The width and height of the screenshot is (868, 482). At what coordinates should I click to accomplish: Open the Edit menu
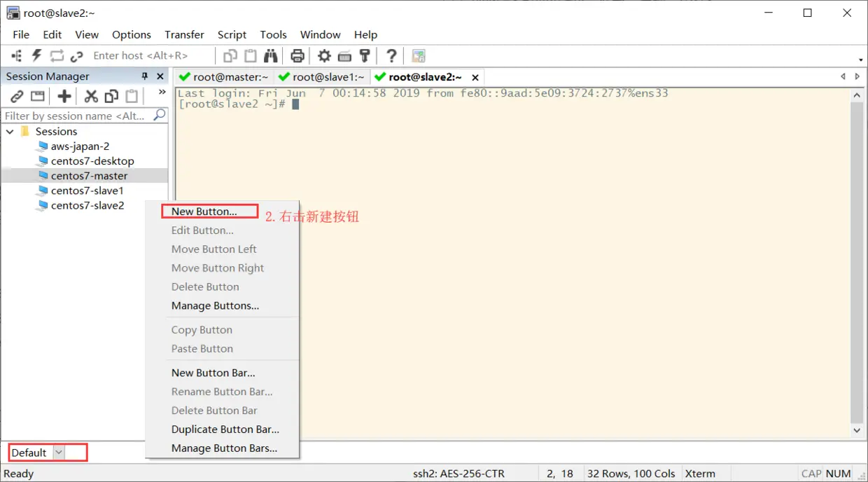pyautogui.click(x=52, y=34)
